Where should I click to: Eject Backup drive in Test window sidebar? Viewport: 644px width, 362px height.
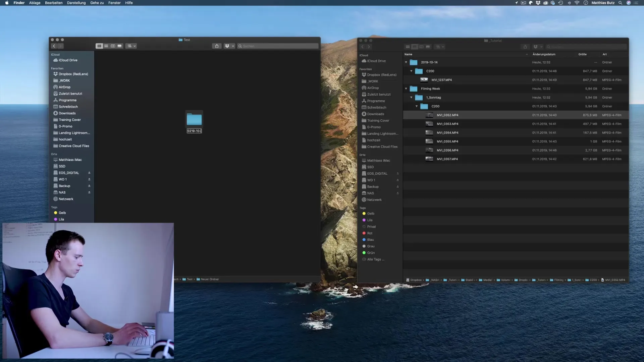click(x=89, y=186)
